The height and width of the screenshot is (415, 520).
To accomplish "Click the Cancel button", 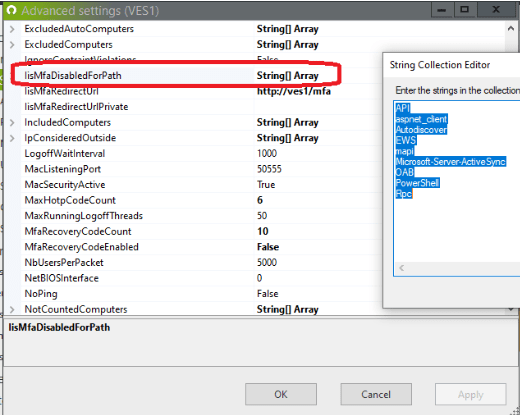I will tap(376, 394).
